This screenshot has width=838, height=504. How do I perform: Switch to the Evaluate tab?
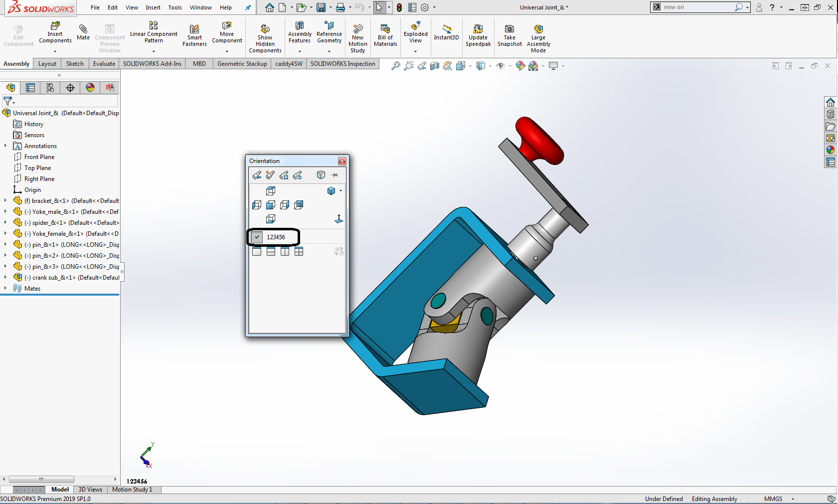pyautogui.click(x=104, y=64)
